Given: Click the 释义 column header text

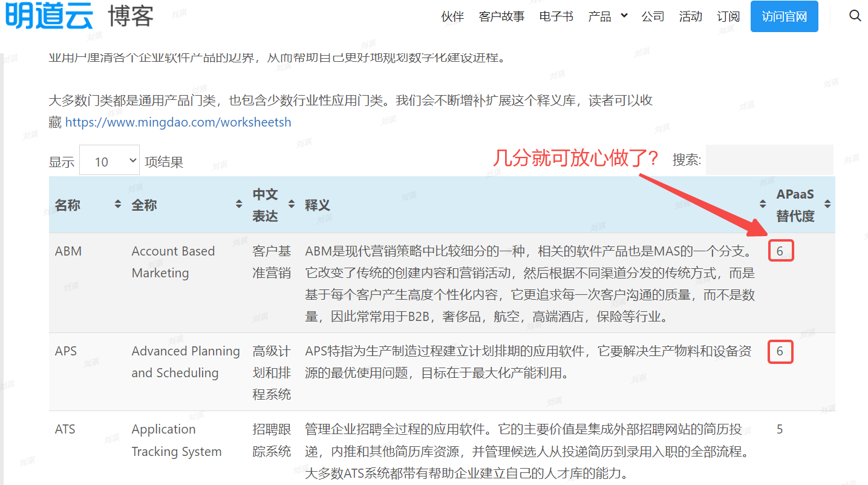Looking at the screenshot, I should point(318,205).
